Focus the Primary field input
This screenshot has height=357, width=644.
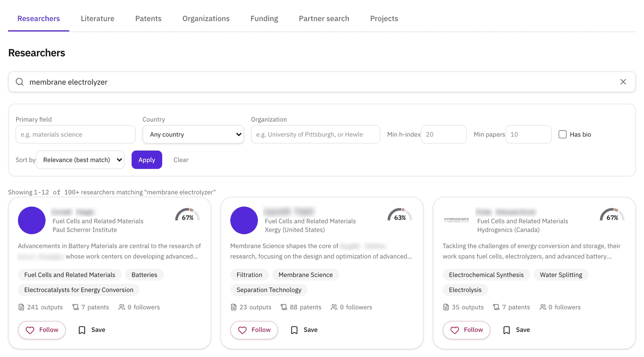click(x=76, y=134)
